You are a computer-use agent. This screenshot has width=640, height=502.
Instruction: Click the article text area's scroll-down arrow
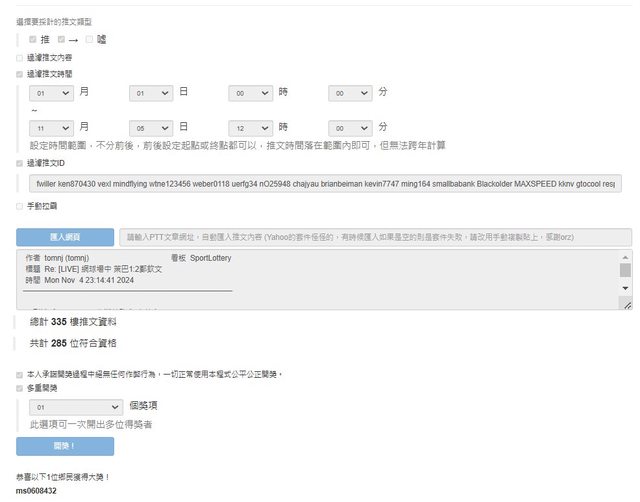[625, 289]
